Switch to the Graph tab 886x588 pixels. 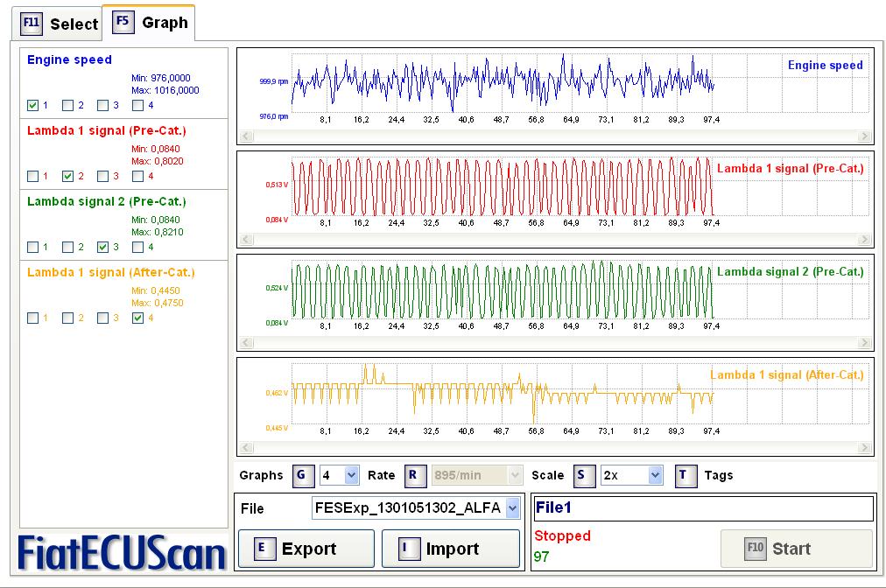click(x=149, y=23)
